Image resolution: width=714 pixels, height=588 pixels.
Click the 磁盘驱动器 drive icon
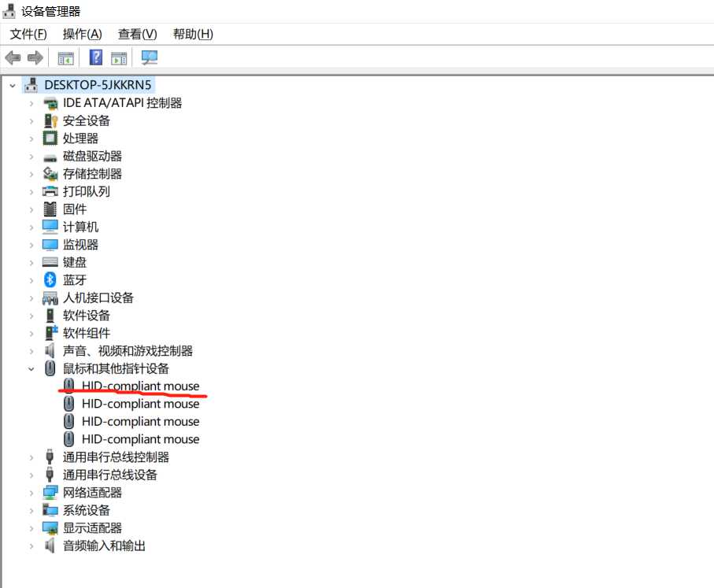pos(50,157)
